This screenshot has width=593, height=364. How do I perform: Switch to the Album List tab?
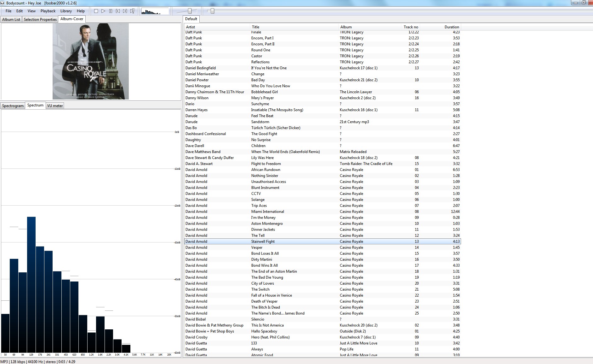pyautogui.click(x=11, y=20)
